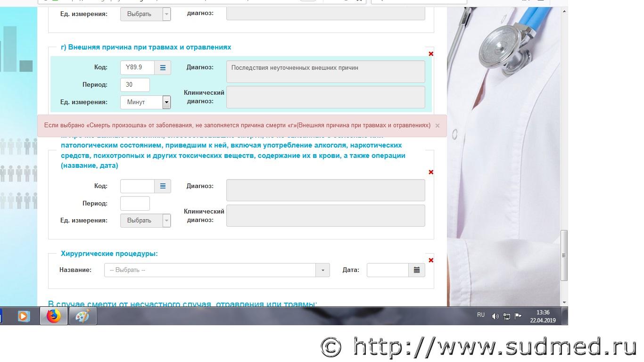644x362 pixels.
Task: Open media player from the taskbar
Action: tap(24, 316)
